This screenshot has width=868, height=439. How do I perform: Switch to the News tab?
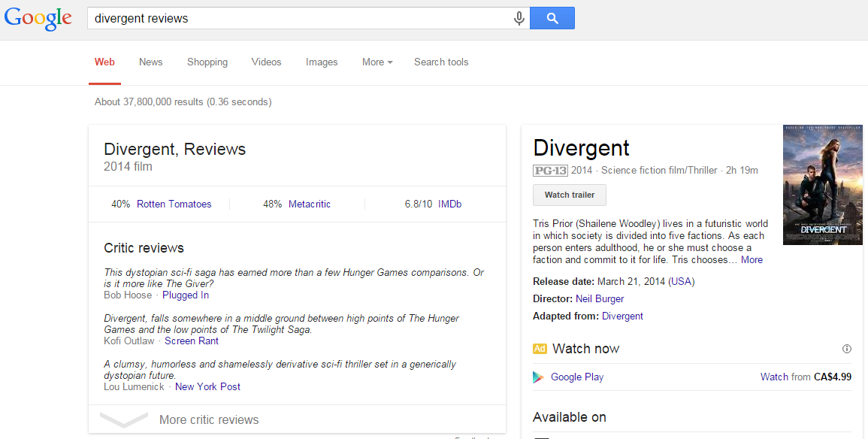(150, 62)
